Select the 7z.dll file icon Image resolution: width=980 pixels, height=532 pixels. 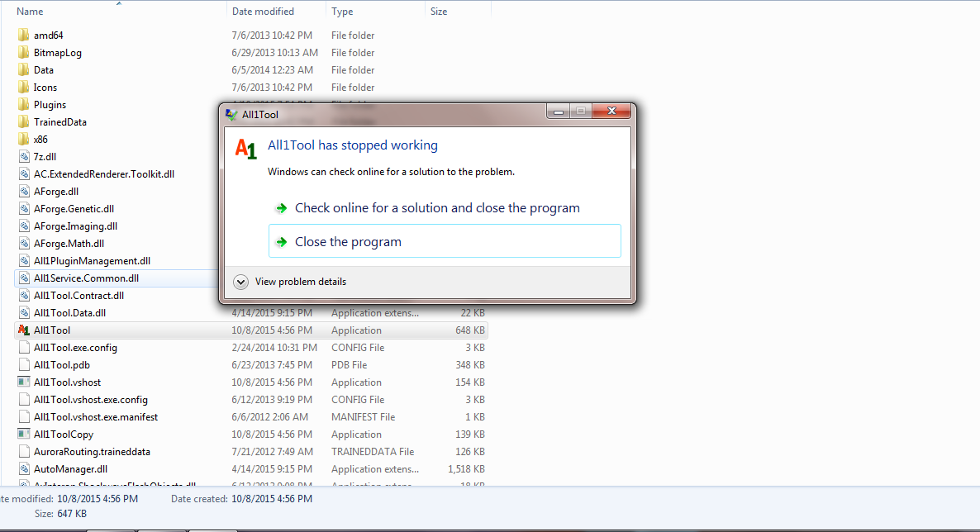24,157
